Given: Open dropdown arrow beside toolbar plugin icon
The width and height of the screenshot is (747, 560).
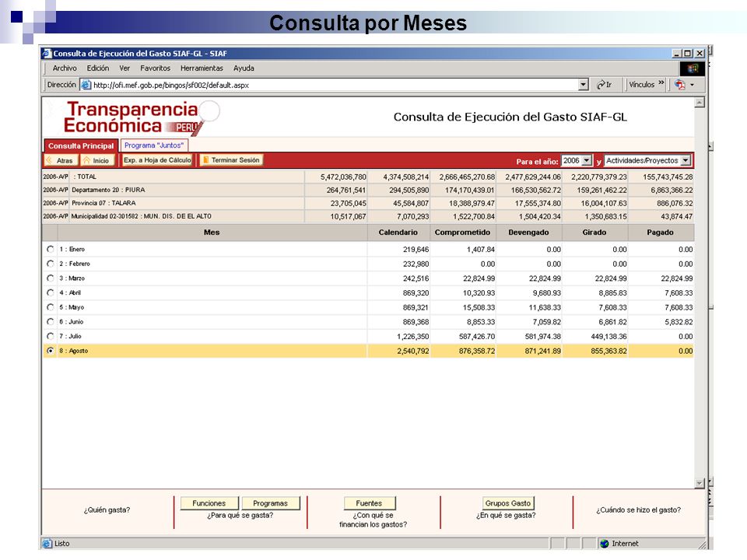Looking at the screenshot, I should 693,85.
